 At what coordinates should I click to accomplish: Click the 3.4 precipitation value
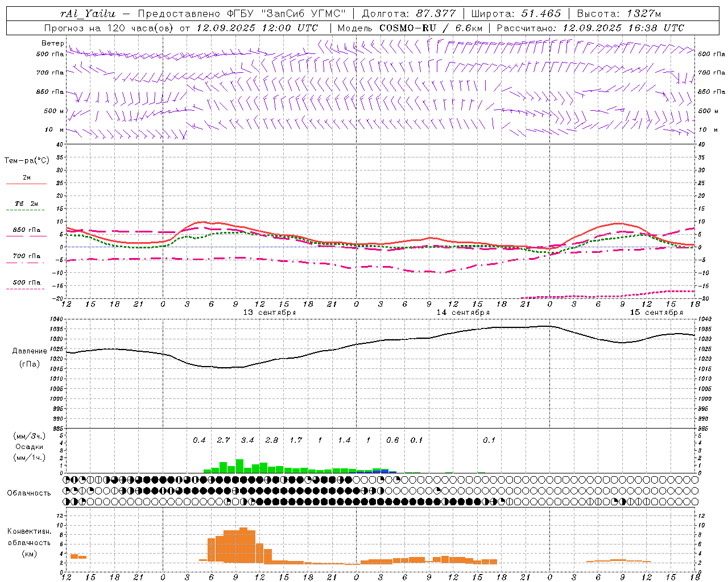pyautogui.click(x=247, y=440)
